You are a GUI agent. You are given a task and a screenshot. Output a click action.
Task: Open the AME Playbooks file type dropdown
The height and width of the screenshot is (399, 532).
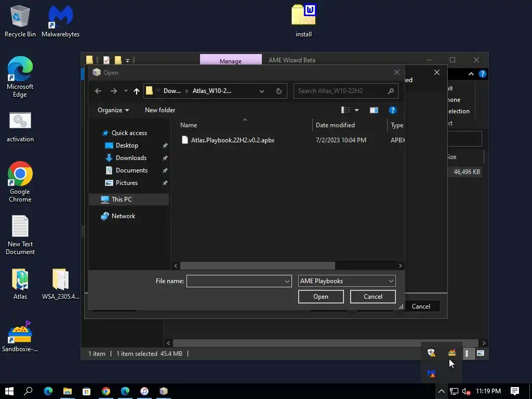click(347, 281)
